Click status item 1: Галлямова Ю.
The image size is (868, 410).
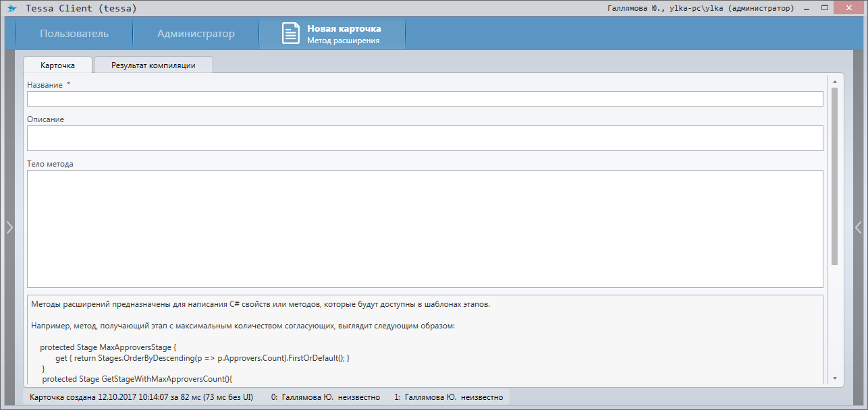tap(448, 397)
